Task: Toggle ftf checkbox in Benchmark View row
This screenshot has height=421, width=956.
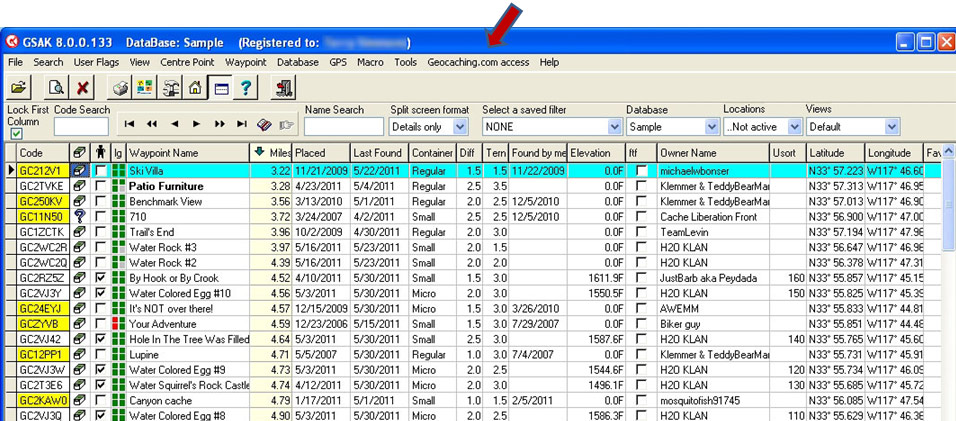Action: (641, 201)
